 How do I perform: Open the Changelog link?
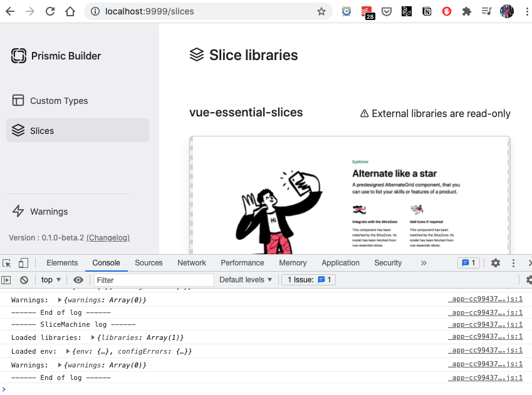108,238
